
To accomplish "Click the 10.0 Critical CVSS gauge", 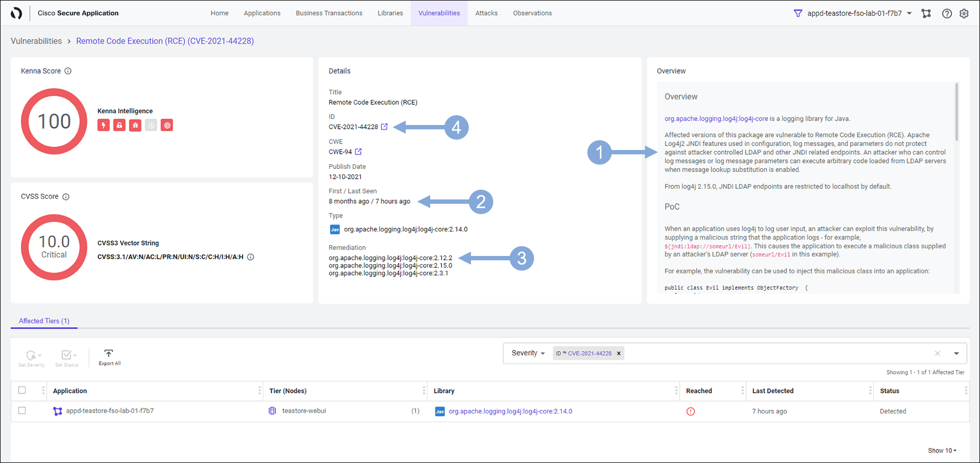I will click(x=54, y=247).
